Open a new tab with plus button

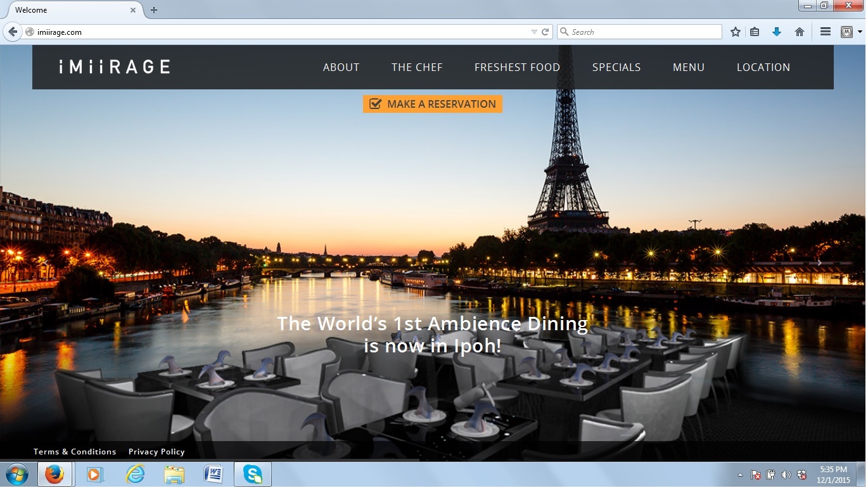153,10
